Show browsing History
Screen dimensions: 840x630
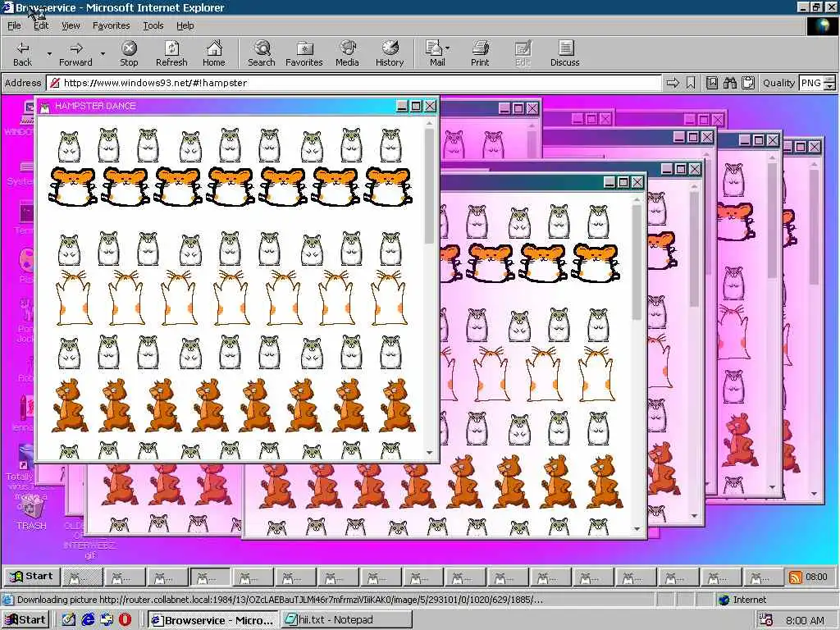(390, 53)
